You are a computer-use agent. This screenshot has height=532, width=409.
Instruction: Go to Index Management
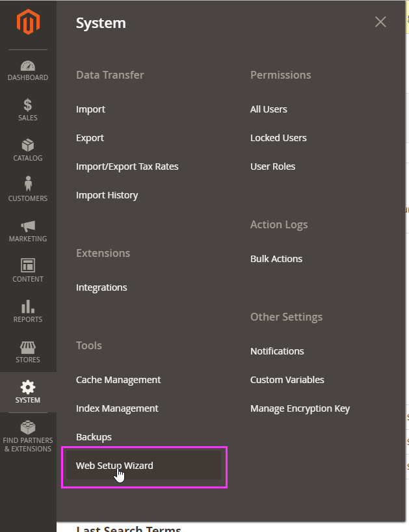117,408
